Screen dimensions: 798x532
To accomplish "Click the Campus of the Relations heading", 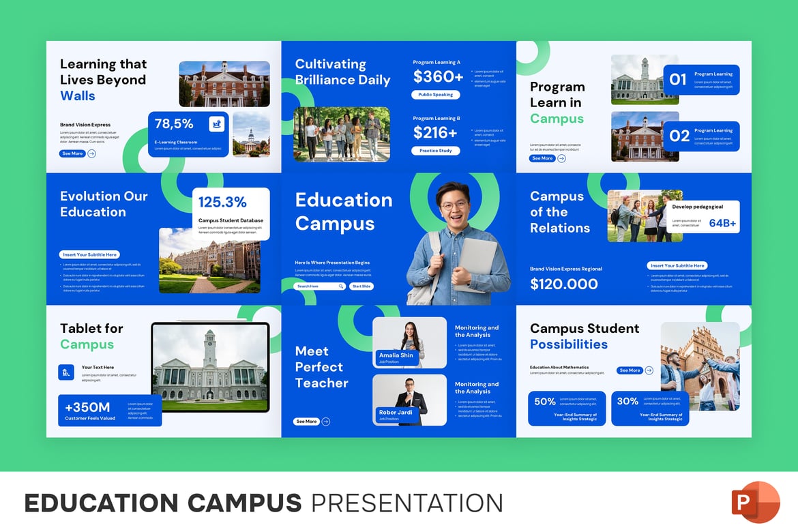I will coord(560,212).
